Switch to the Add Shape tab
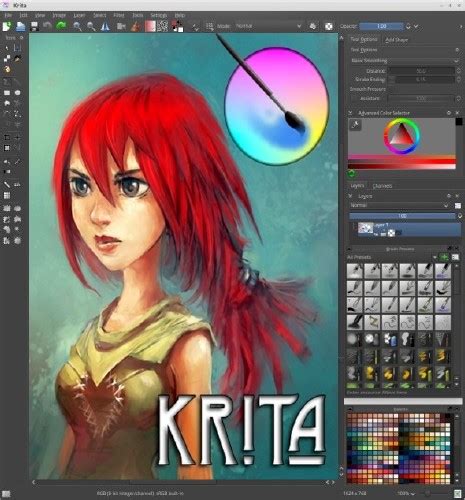This screenshot has width=465, height=500. tap(396, 40)
